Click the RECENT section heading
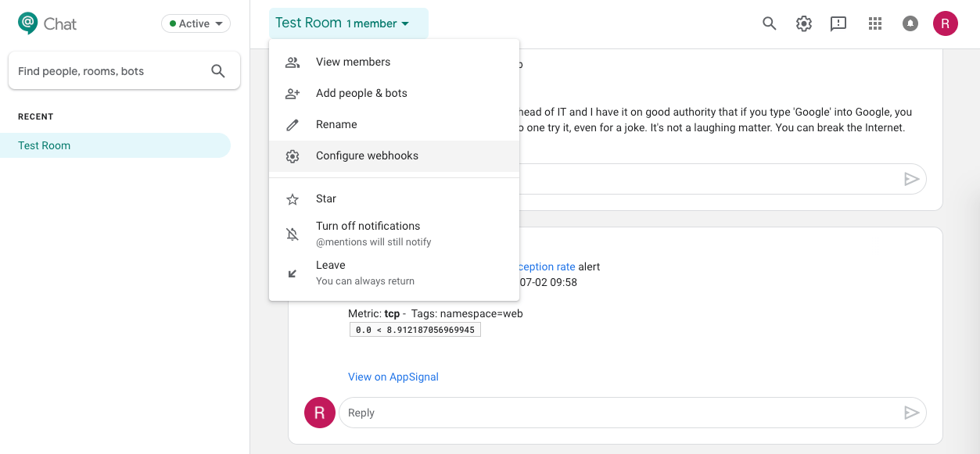 (36, 116)
